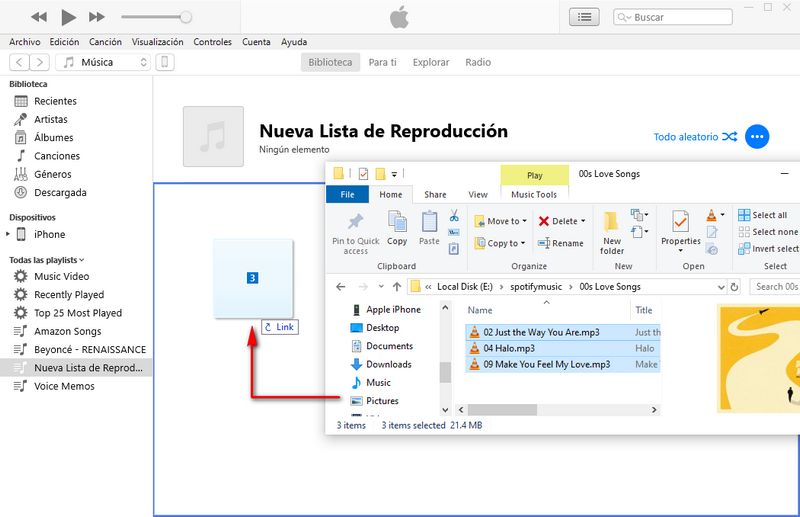This screenshot has height=517, width=800.
Task: Open the Cuenta menu
Action: point(256,42)
